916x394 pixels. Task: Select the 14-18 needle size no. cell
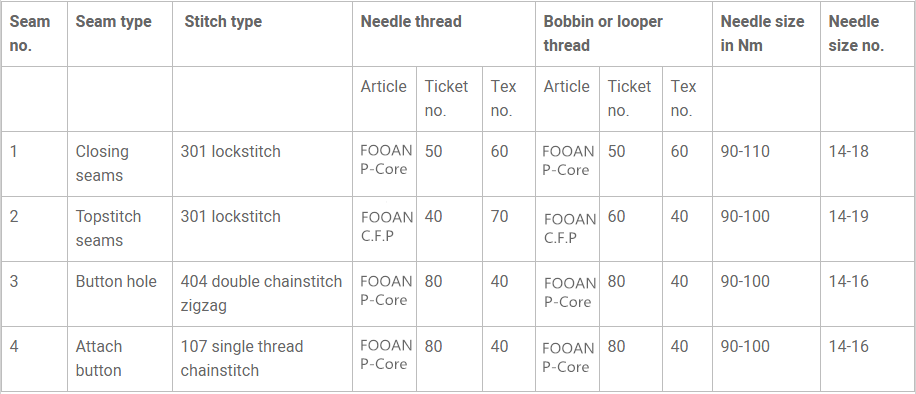point(868,164)
